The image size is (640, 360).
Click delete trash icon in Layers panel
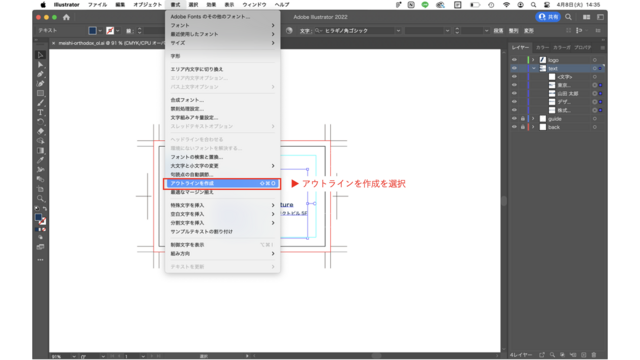[x=594, y=355]
